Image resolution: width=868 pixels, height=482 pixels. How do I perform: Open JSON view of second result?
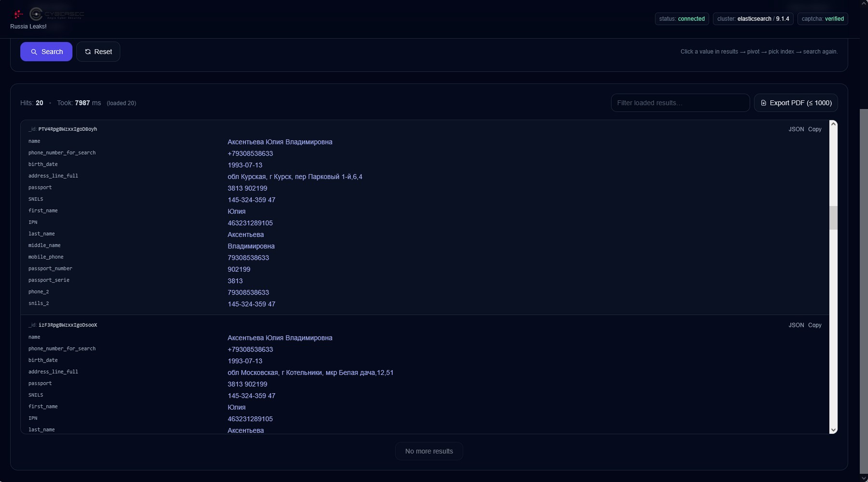tap(796, 325)
